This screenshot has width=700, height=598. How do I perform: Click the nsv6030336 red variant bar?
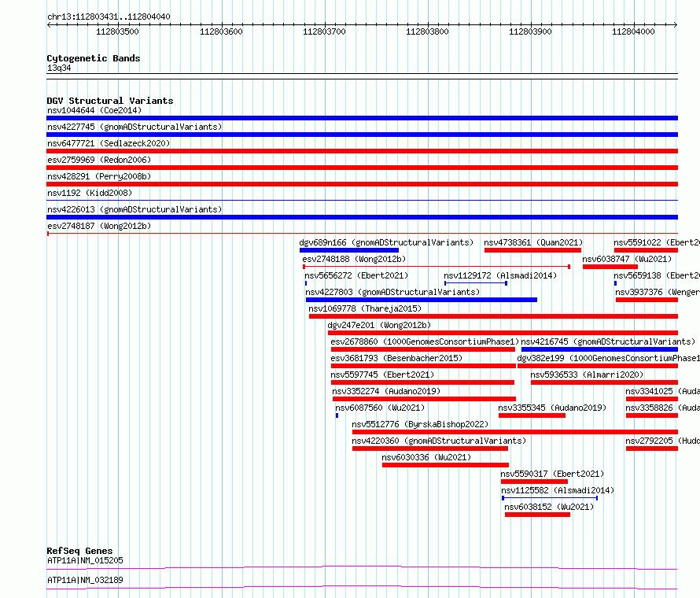coord(445,465)
